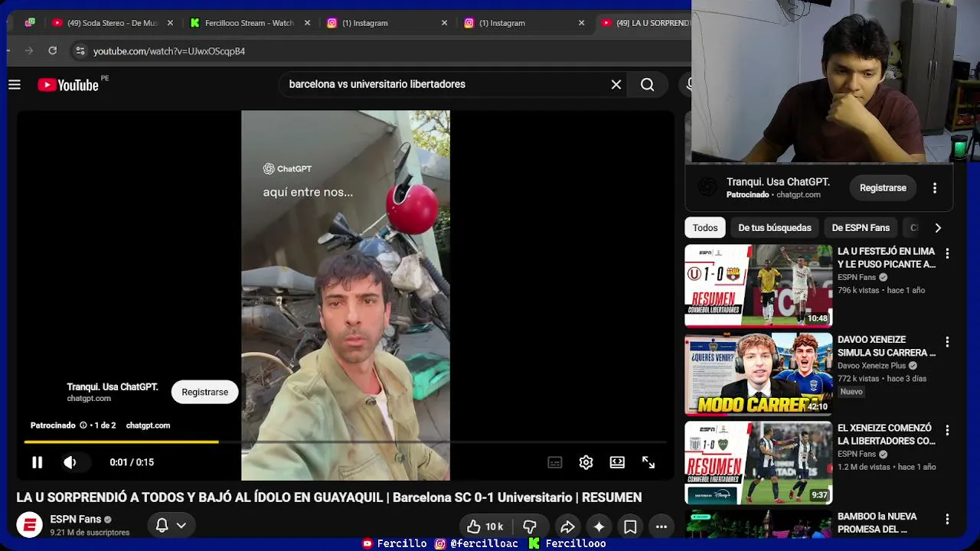
Task: Expand the notification options chevron beside the bell
Action: tap(181, 525)
